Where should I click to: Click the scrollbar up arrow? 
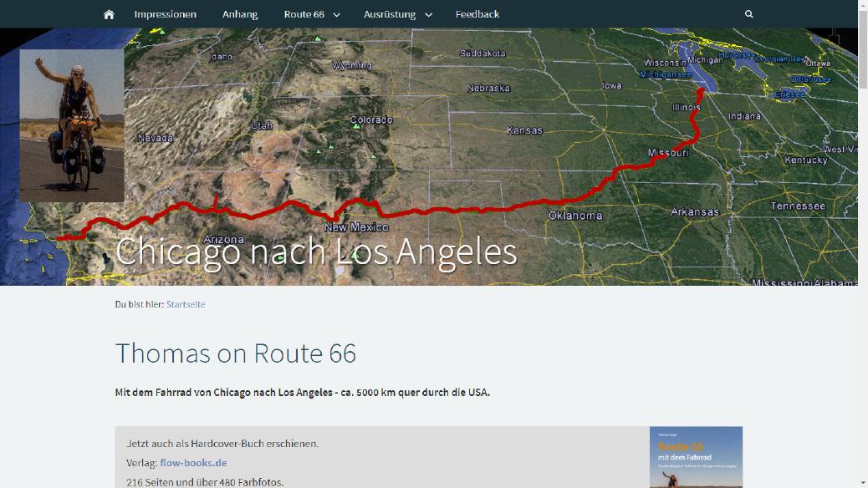point(862,4)
